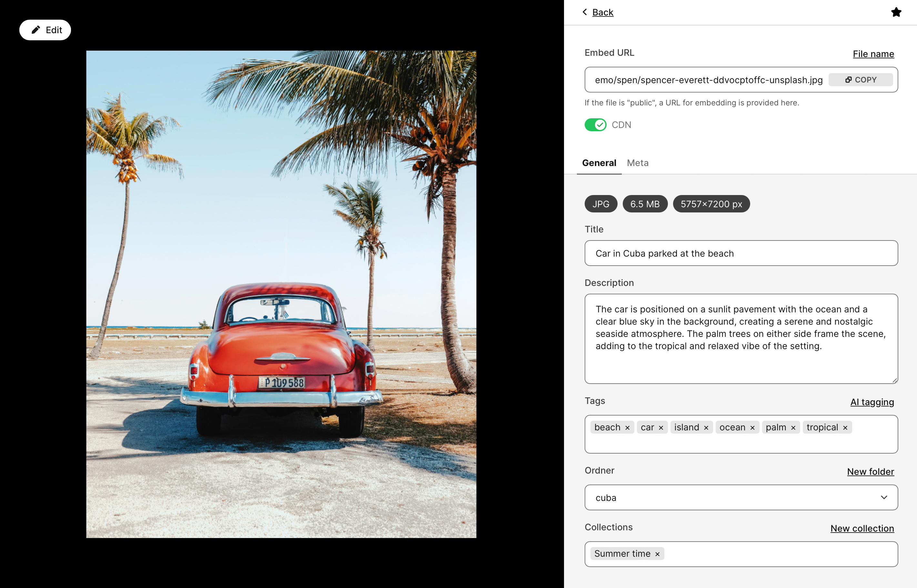Viewport: 917px width, 588px height.
Task: Open the New collection link
Action: coord(862,528)
